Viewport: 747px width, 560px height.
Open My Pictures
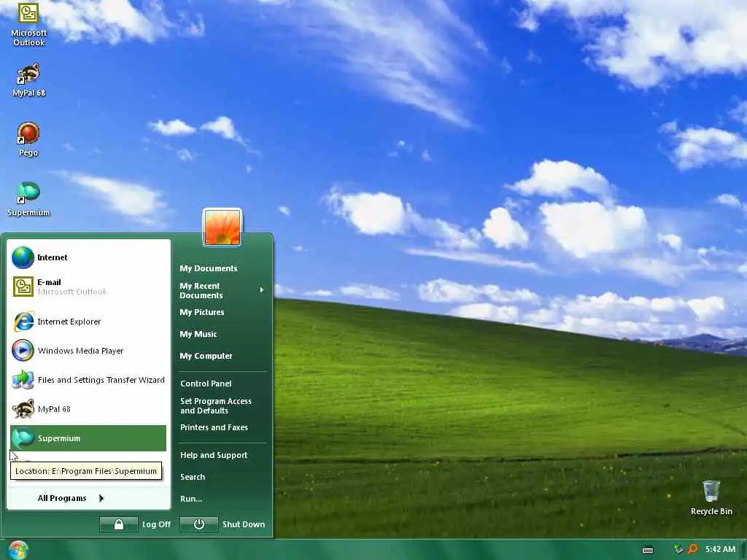click(x=202, y=312)
